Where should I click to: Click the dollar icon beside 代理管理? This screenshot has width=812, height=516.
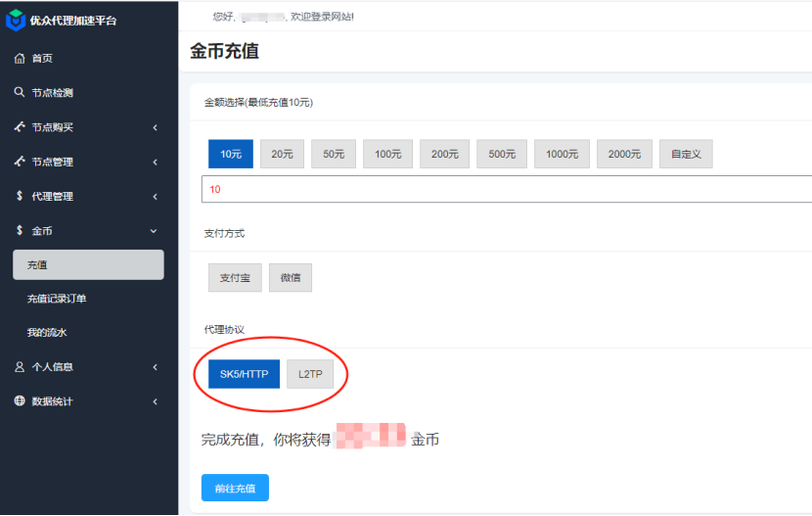[20, 196]
